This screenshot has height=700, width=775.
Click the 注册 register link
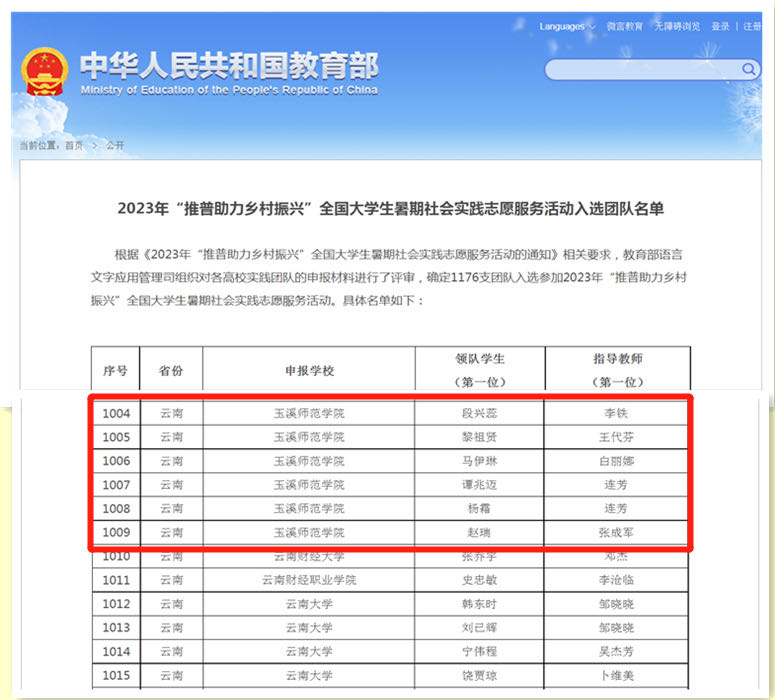752,27
